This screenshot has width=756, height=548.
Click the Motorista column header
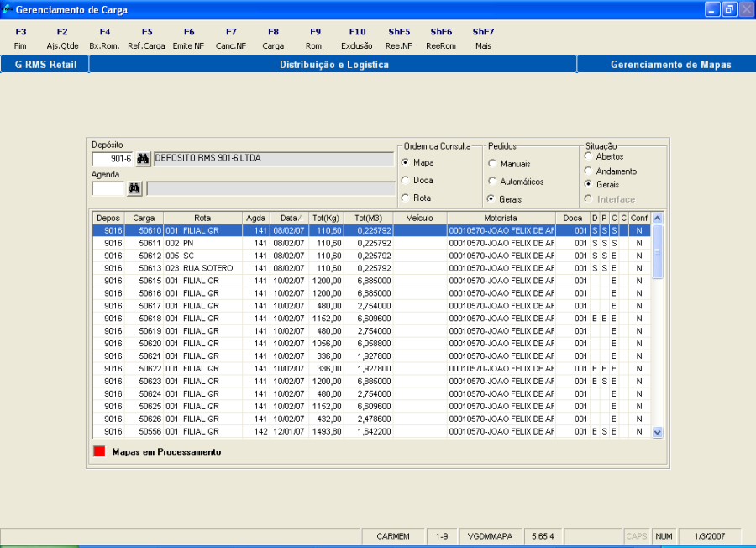coord(501,218)
